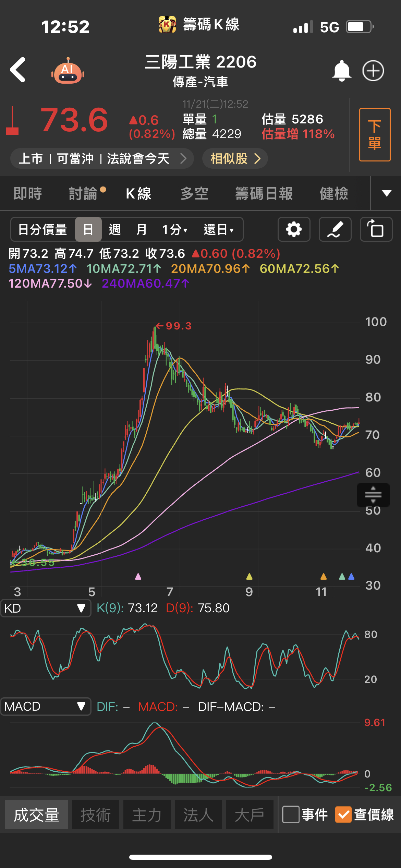401x868 pixels.
Task: Enable the 事件 checkbox
Action: pos(291,815)
